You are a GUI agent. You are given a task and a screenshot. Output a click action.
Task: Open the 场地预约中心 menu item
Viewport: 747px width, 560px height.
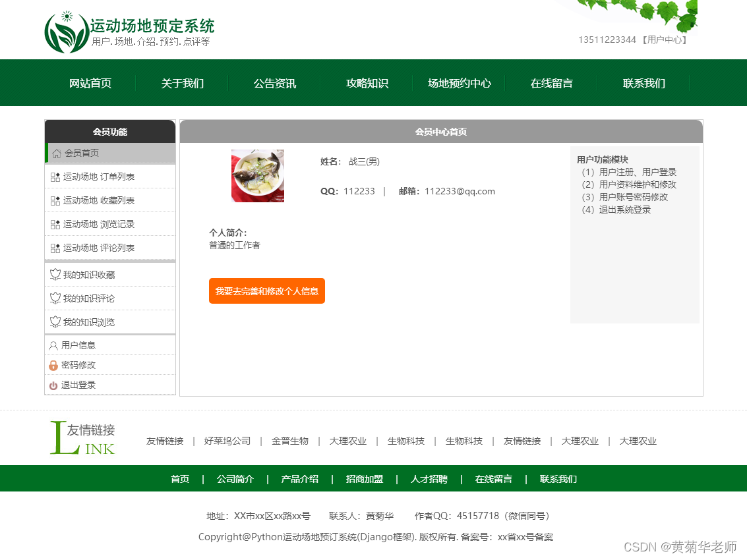pyautogui.click(x=459, y=83)
